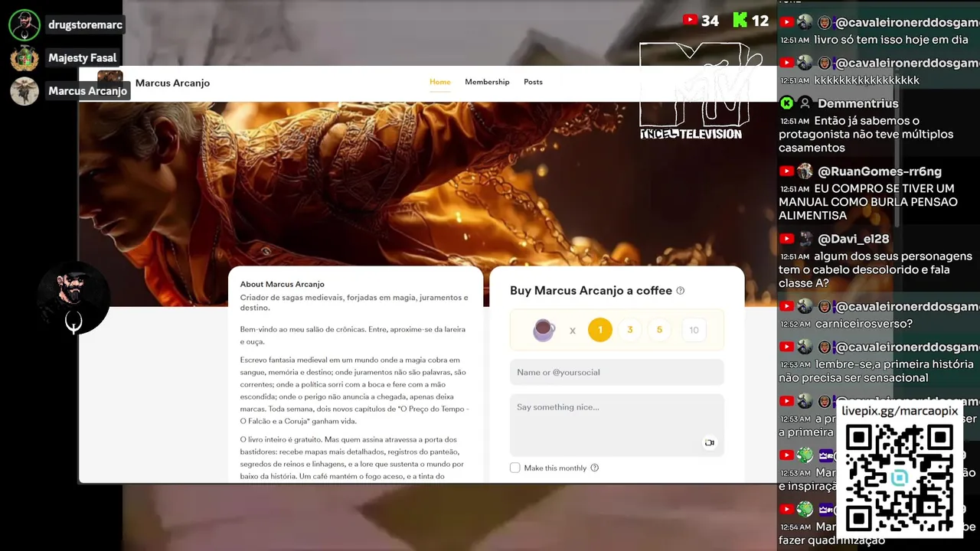The image size is (980, 551).
Task: Click the Kick icon beside Demmentrius
Action: (x=786, y=103)
